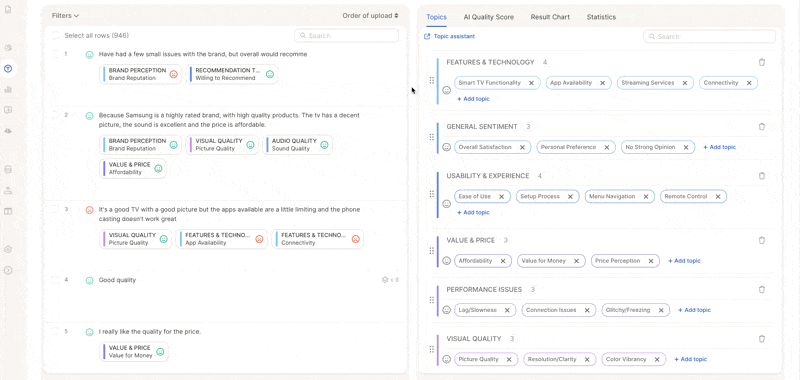
Task: Remove Ease of Use topic
Action: (501, 196)
